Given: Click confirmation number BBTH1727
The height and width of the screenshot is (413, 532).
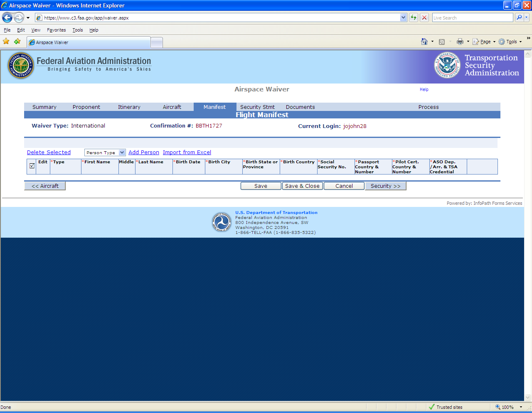Looking at the screenshot, I should (x=209, y=126).
